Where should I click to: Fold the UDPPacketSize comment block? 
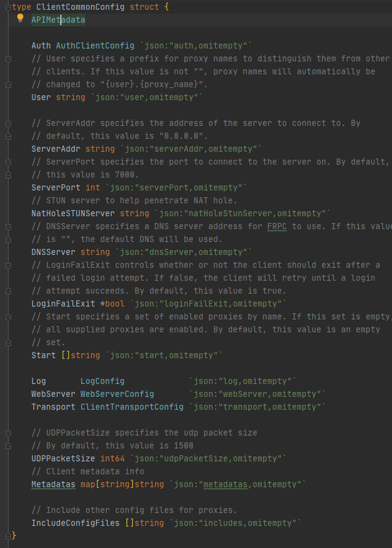[8, 433]
